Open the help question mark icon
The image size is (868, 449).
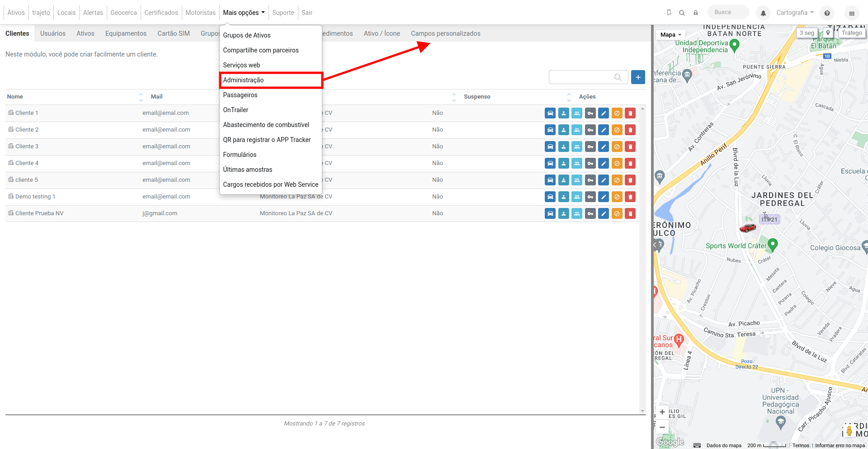(827, 13)
